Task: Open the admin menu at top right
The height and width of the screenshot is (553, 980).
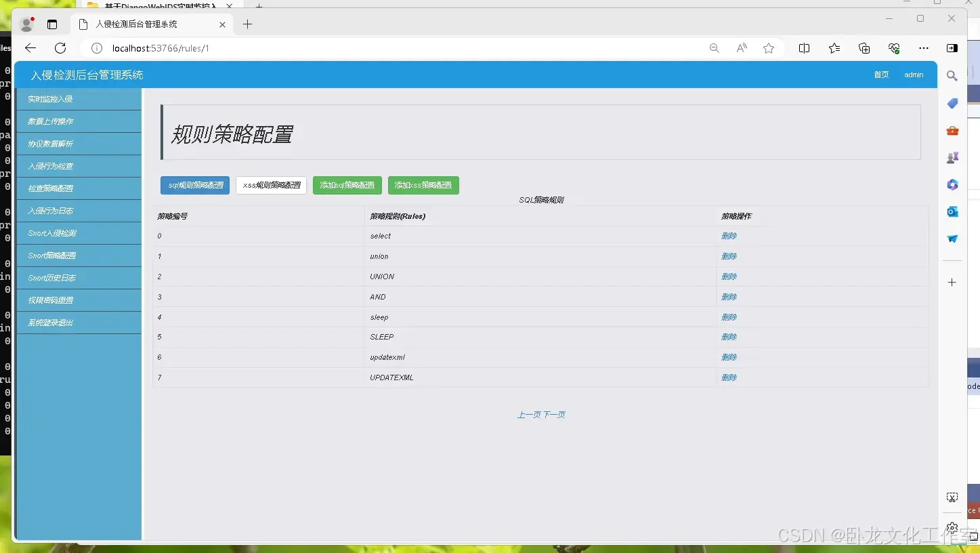Action: point(914,75)
